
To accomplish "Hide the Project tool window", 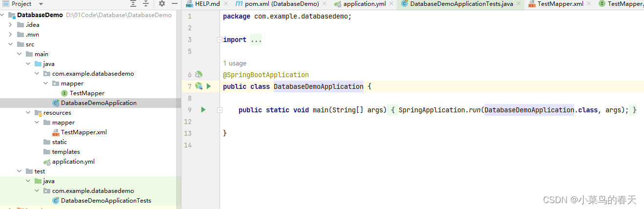I will (x=174, y=3).
